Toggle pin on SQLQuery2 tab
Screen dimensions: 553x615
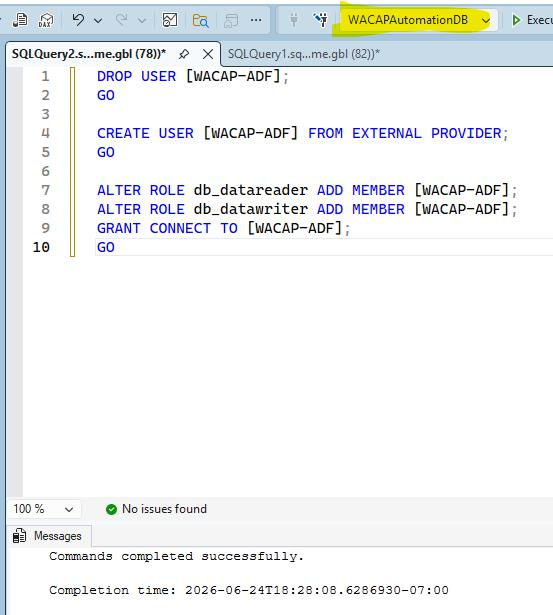[184, 54]
